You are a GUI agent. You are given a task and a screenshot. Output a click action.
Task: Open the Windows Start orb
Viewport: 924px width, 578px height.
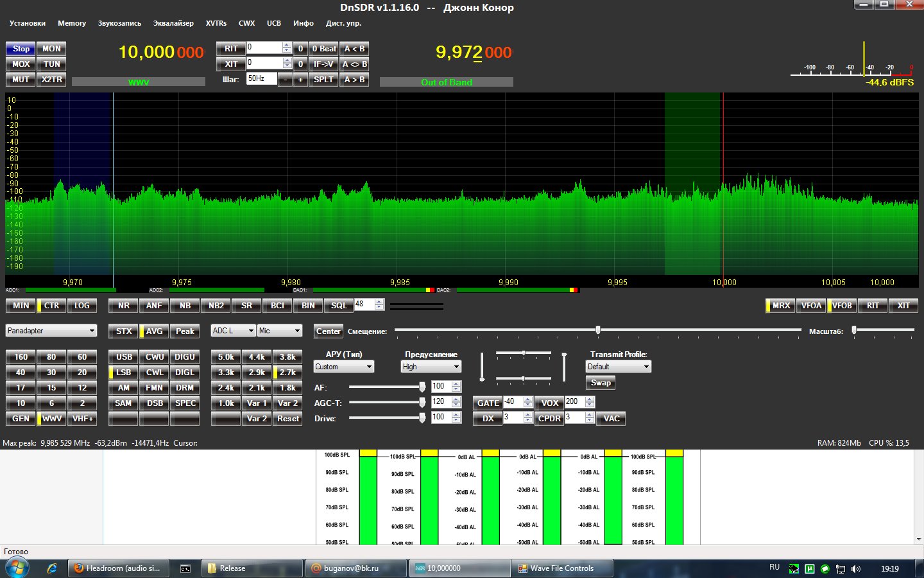[16, 568]
